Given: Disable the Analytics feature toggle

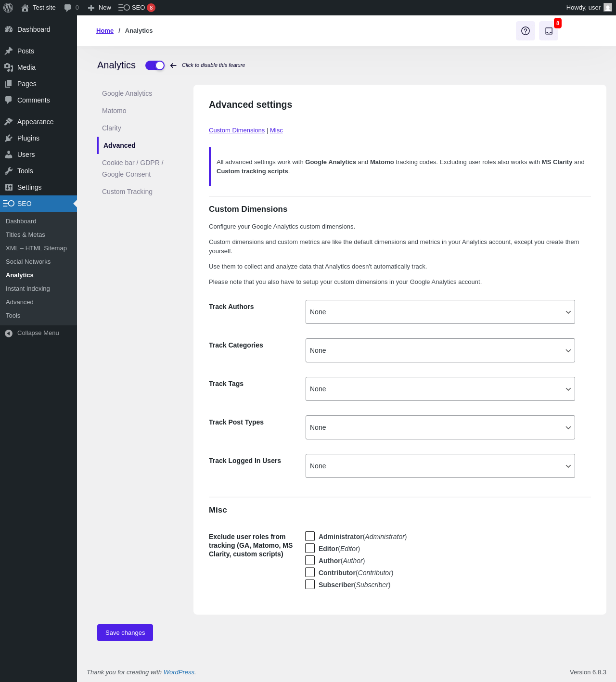Looking at the screenshot, I should 155,65.
